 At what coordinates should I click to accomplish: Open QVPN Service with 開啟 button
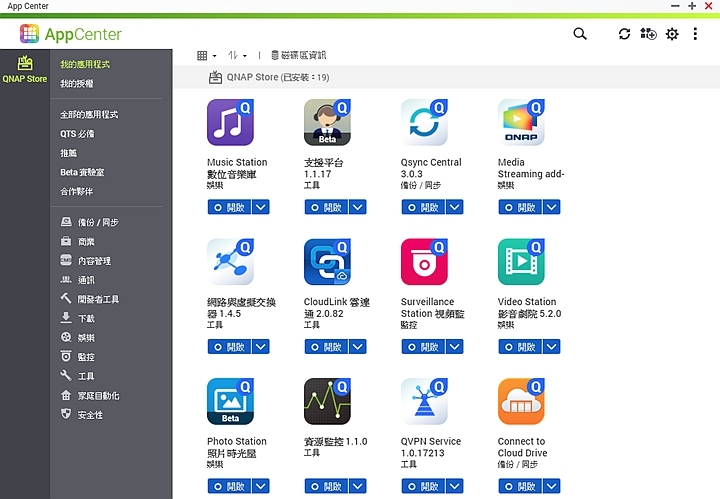tap(423, 486)
